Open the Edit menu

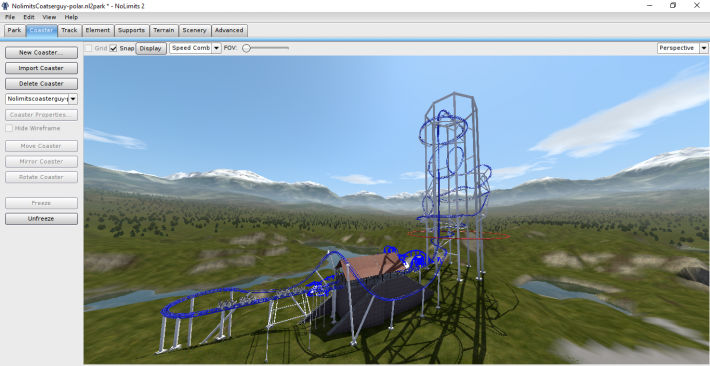click(x=29, y=17)
